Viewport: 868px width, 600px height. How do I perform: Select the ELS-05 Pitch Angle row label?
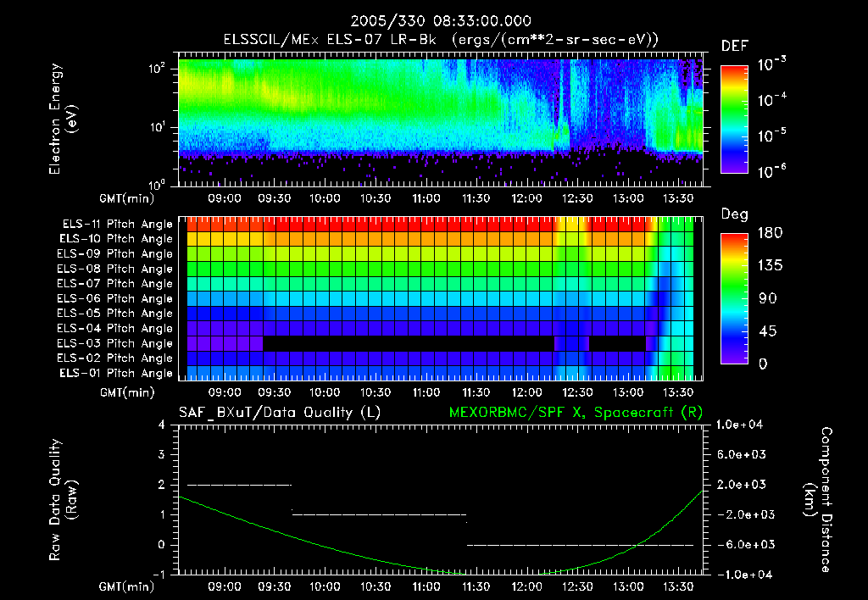(x=114, y=314)
